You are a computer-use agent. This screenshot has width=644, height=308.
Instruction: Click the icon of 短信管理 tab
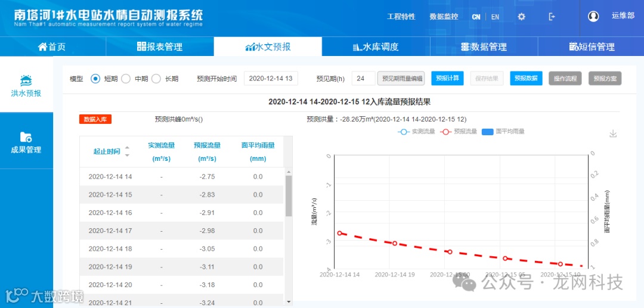pos(574,46)
